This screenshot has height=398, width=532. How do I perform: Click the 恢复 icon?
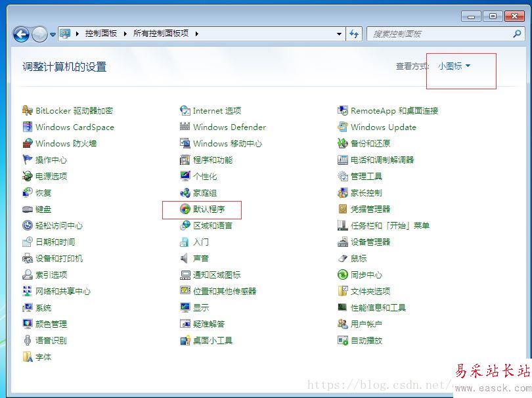click(27, 192)
